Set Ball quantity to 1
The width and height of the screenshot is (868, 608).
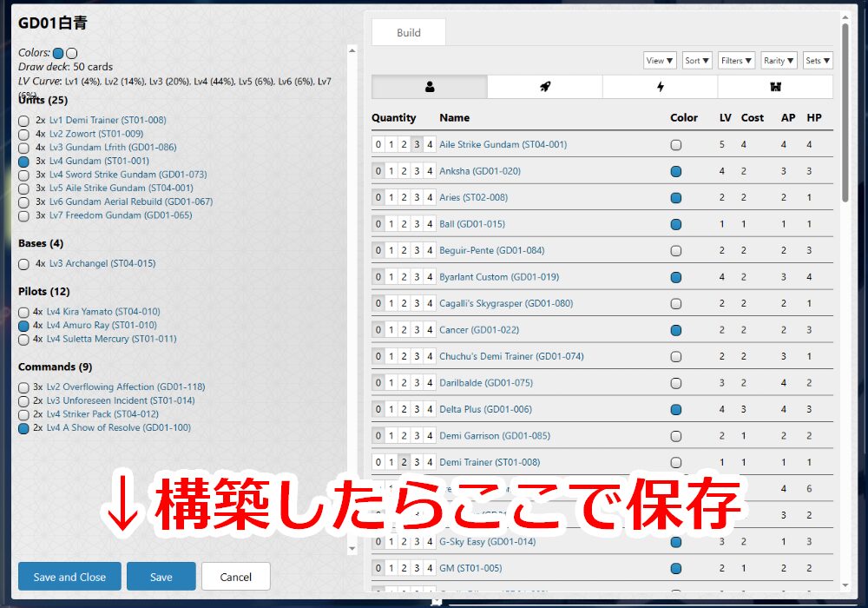(391, 224)
